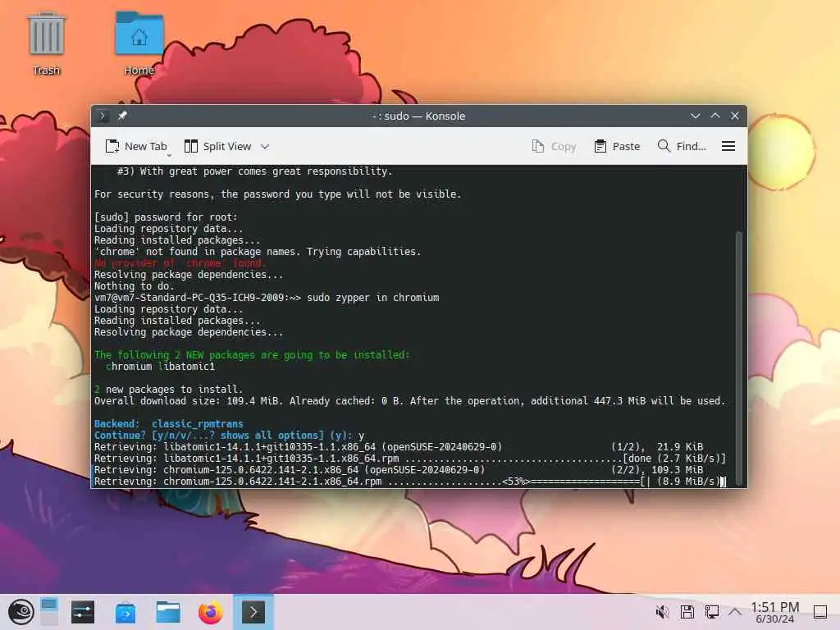
Task: Click the '2 new packages to install.' line
Action: click(x=169, y=390)
